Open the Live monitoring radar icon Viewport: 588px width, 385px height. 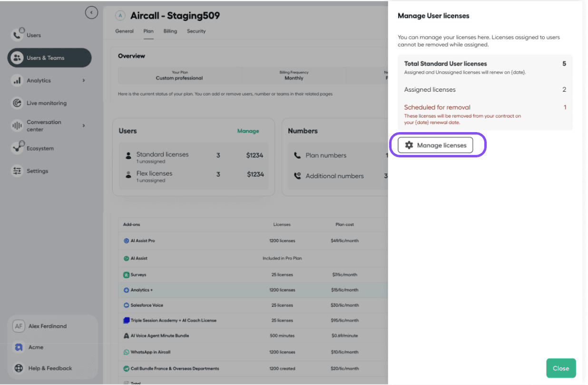pyautogui.click(x=18, y=103)
